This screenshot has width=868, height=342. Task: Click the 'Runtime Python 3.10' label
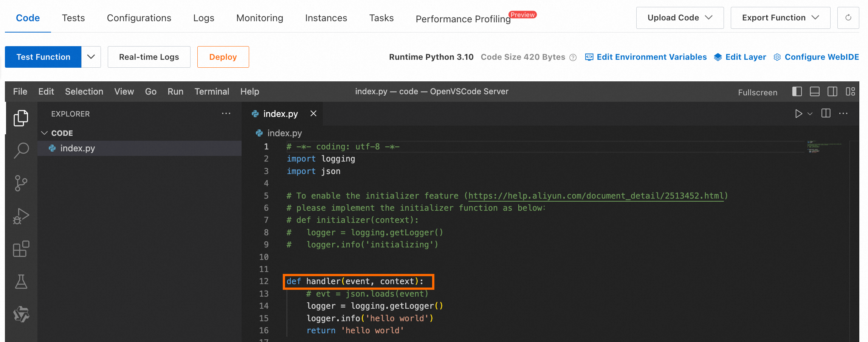(431, 57)
